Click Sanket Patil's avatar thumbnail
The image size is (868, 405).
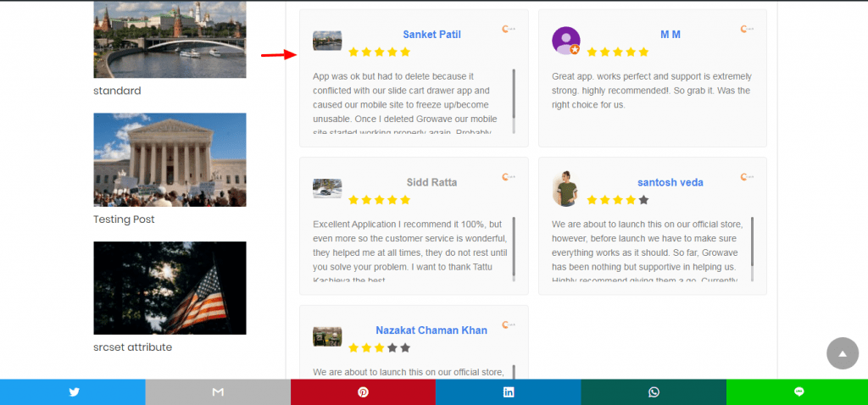[327, 41]
